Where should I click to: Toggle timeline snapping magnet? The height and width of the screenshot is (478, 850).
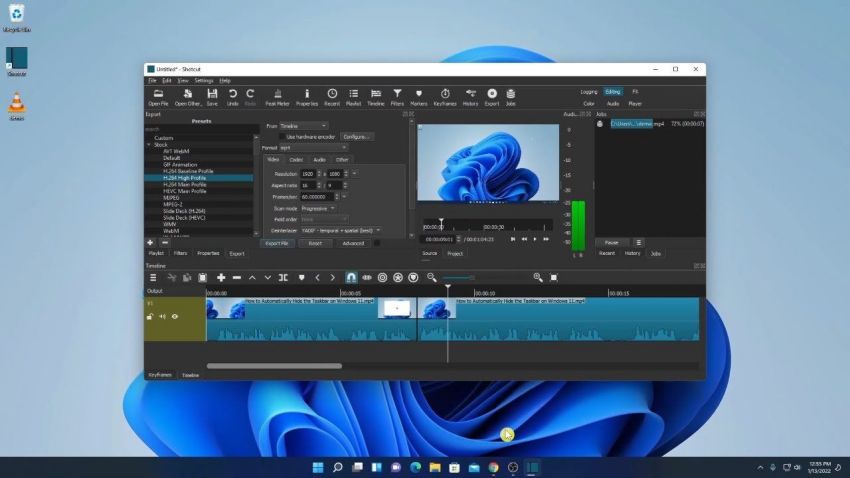coord(351,277)
